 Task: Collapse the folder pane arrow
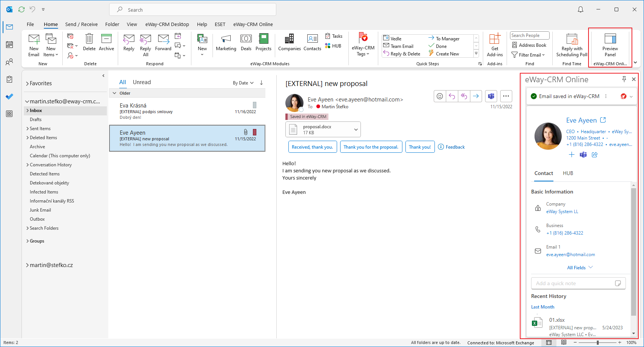[103, 75]
